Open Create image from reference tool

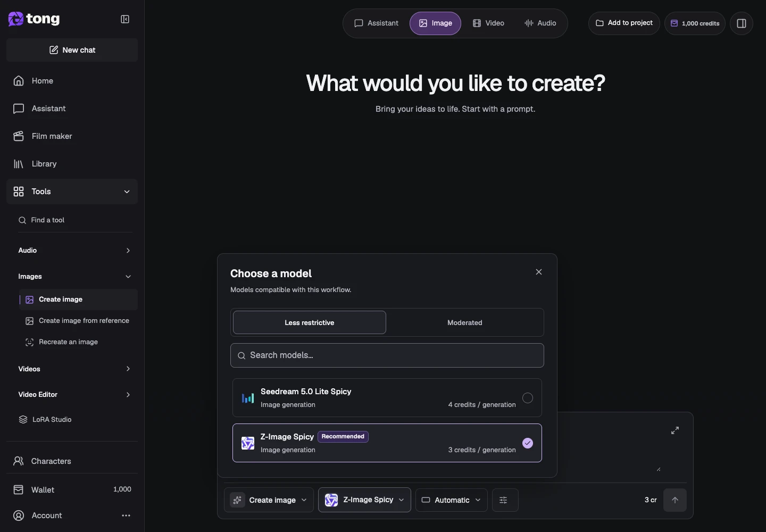point(78,321)
